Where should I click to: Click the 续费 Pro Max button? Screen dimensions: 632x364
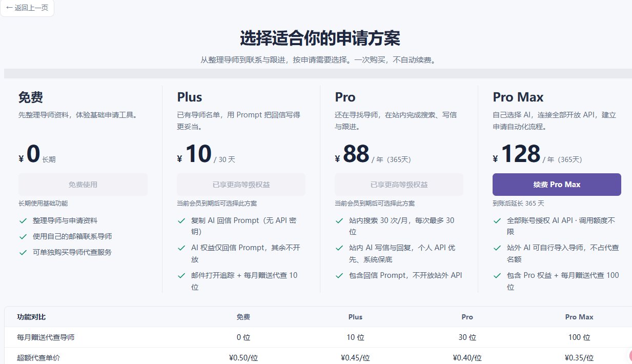pyautogui.click(x=557, y=185)
